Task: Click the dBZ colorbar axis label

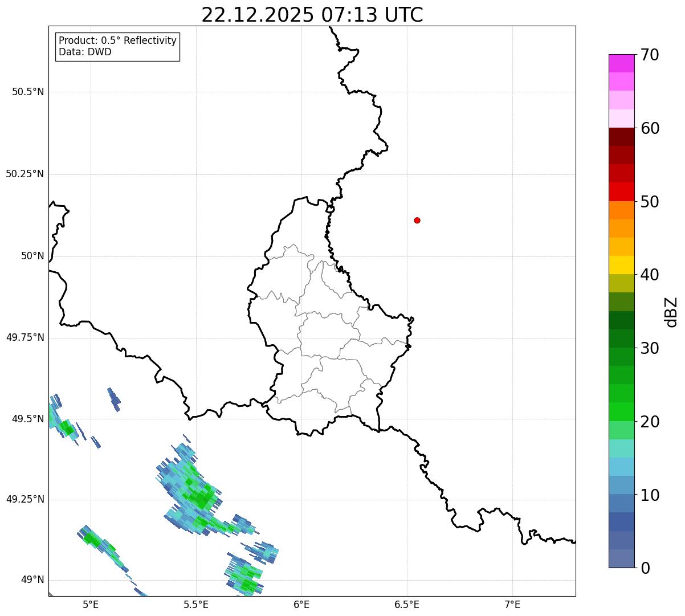Action: point(671,312)
